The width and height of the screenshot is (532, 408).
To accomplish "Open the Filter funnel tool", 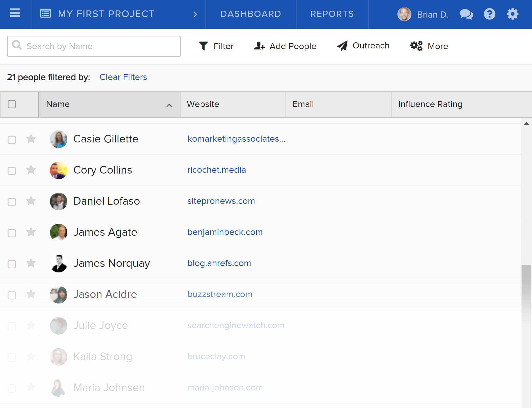I will (216, 46).
